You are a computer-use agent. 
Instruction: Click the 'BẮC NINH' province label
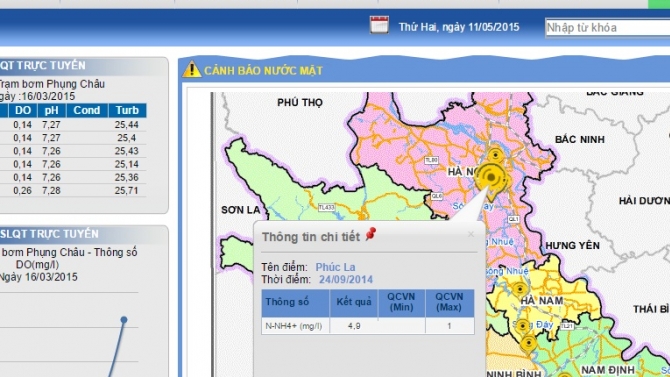click(x=580, y=139)
